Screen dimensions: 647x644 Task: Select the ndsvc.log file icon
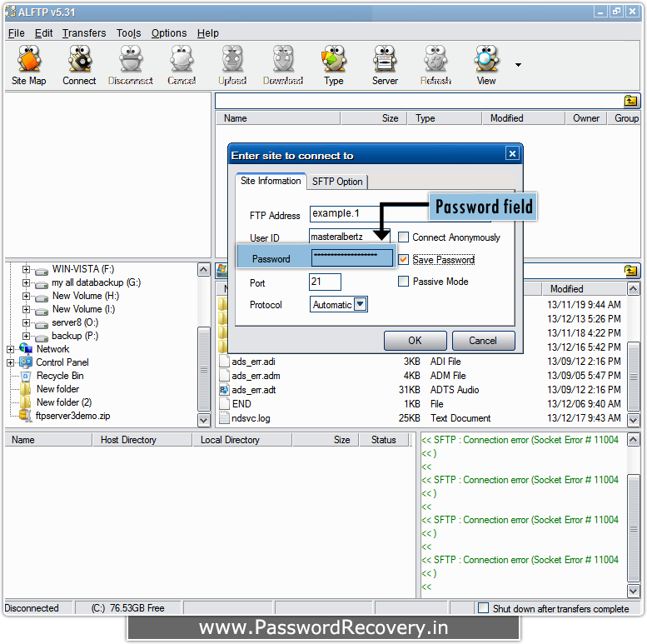tap(224, 417)
